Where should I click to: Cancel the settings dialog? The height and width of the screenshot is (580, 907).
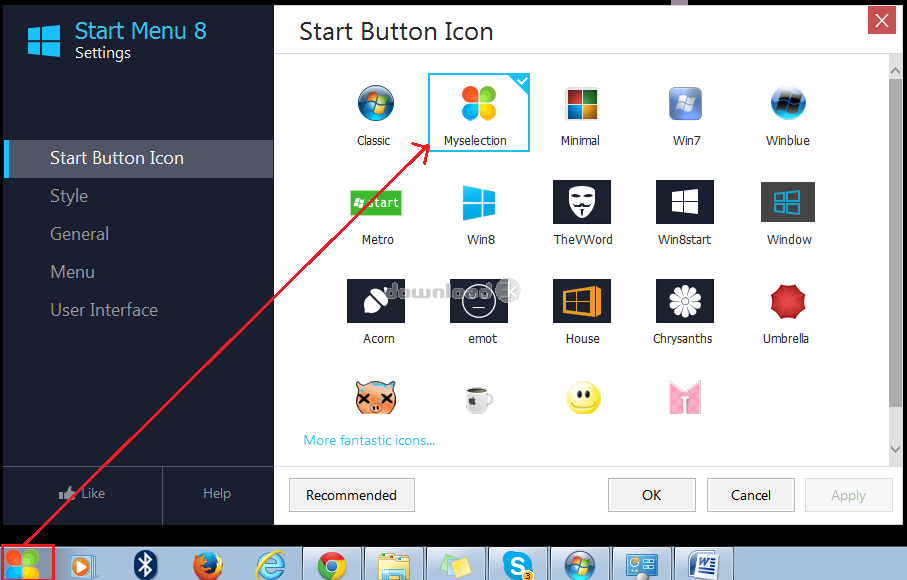[750, 495]
